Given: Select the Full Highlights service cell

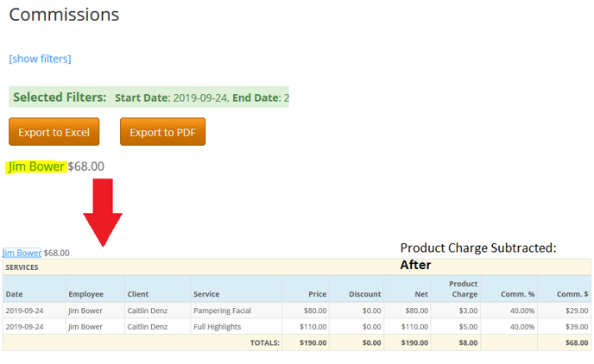Looking at the screenshot, I should coord(217,327).
